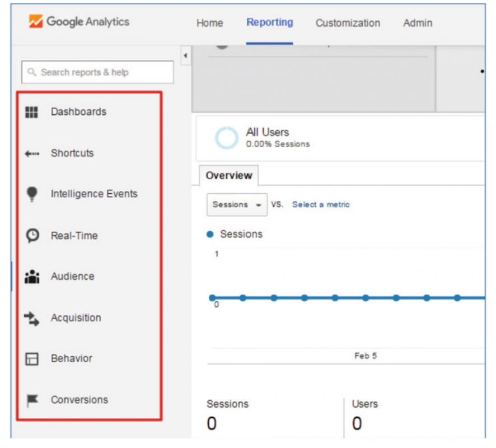Screen dimensions: 496x448
Task: Switch to the Admin tab
Action: coord(418,23)
